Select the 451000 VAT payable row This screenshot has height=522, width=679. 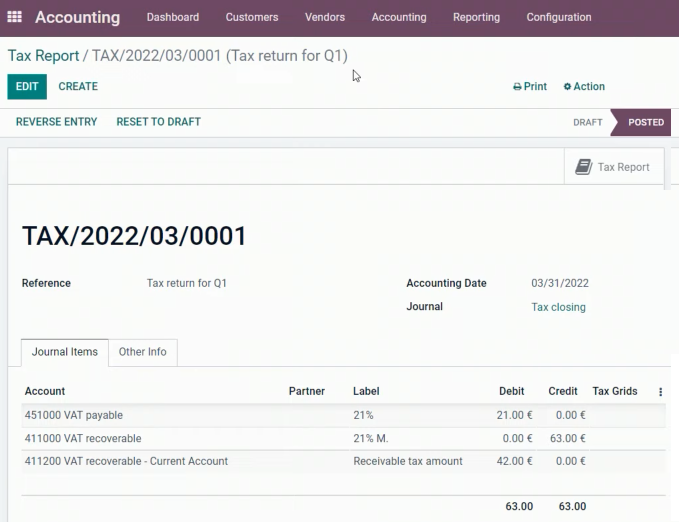(343, 415)
